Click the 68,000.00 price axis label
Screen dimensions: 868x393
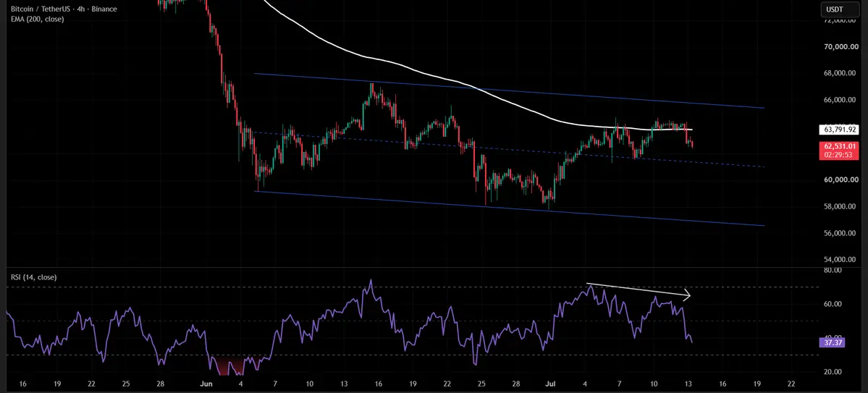tap(840, 73)
